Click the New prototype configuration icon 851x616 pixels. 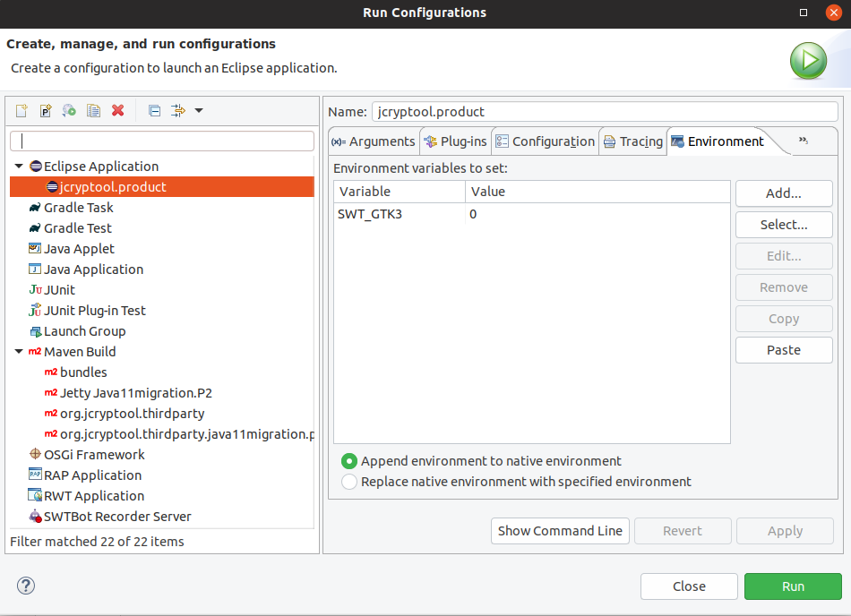point(46,111)
